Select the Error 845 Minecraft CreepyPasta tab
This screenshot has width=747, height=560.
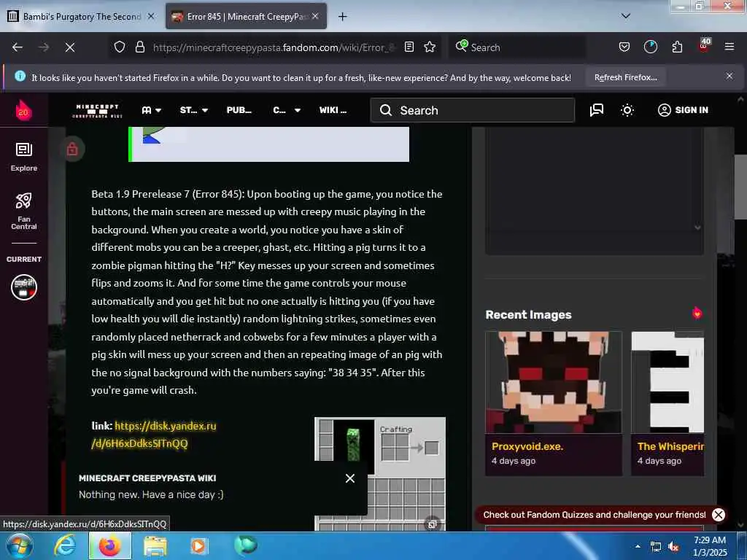pos(246,17)
